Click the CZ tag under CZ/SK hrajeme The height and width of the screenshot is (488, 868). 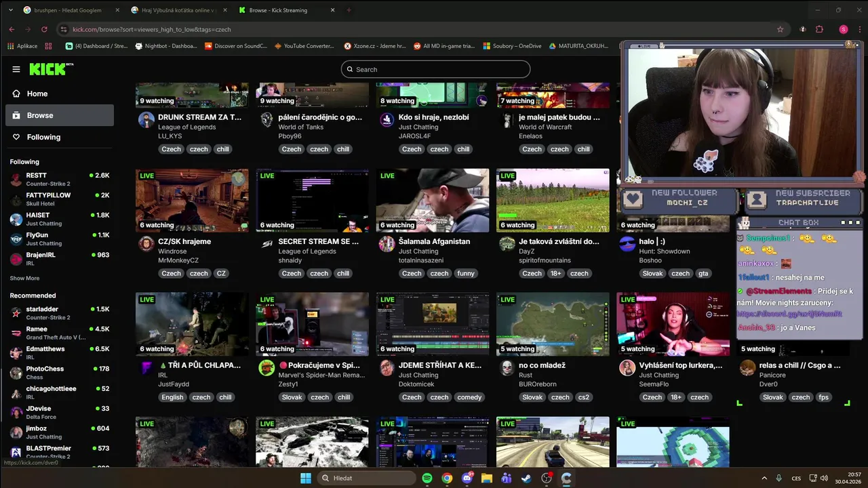coord(221,274)
